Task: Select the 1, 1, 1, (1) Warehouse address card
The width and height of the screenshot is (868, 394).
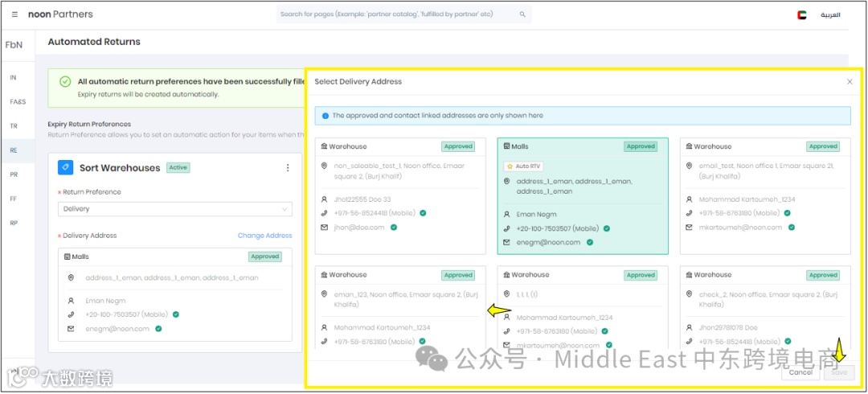Action: click(x=583, y=307)
